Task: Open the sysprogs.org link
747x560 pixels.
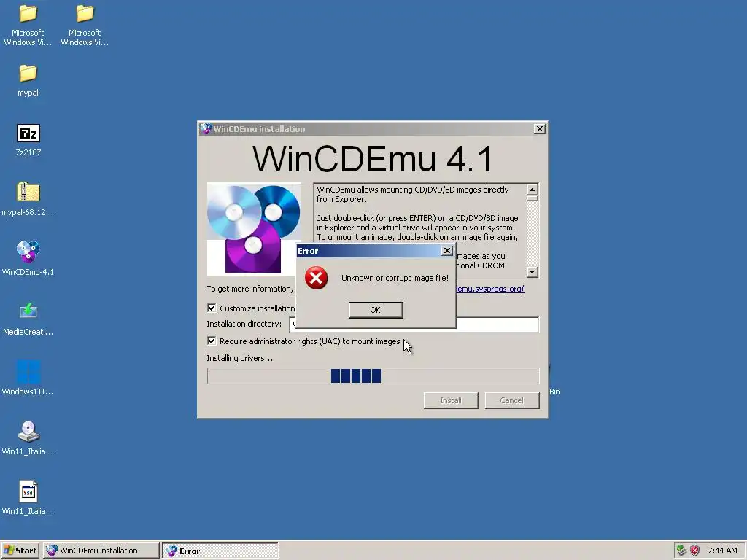Action: [489, 289]
